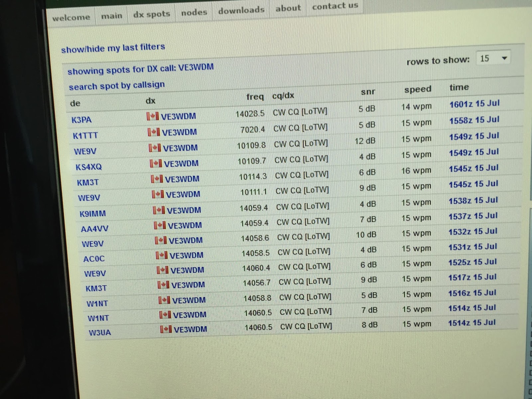Click the Canadian flag in the AC0C row
The image size is (532, 399).
(x=161, y=255)
